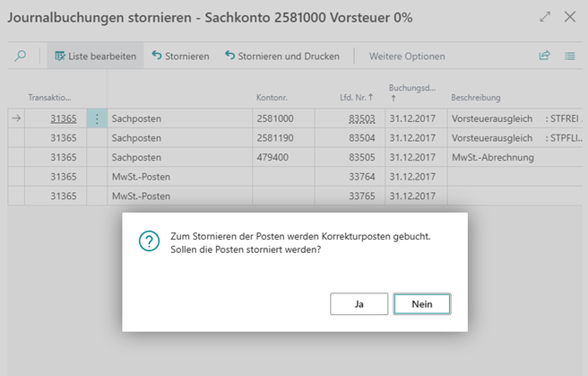Open Weitere Optionen menu
588x376 pixels.
click(x=406, y=56)
